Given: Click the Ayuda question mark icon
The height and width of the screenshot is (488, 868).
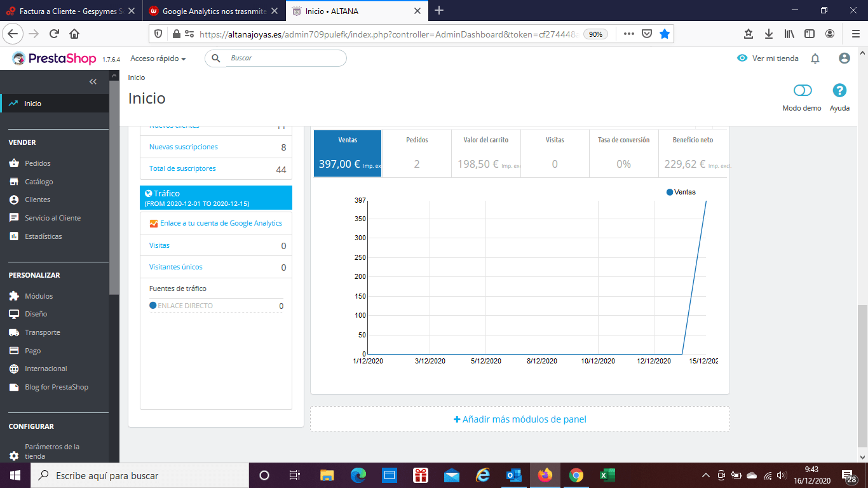Looking at the screenshot, I should pyautogui.click(x=839, y=91).
